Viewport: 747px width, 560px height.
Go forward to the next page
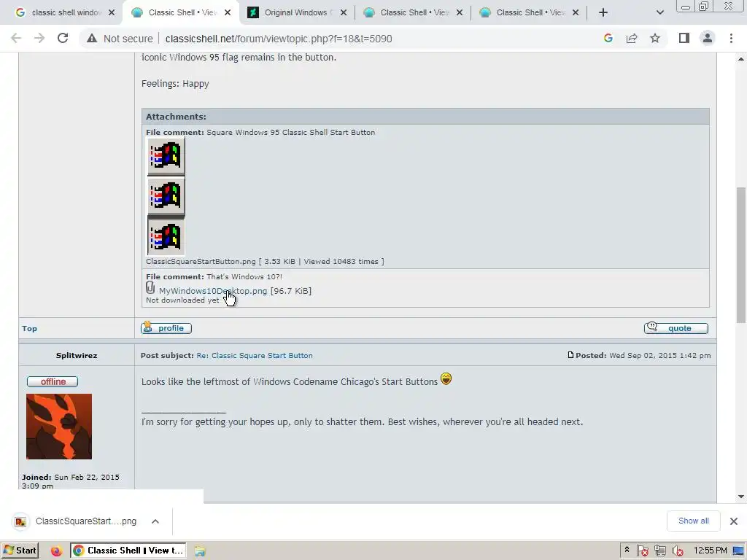[39, 38]
